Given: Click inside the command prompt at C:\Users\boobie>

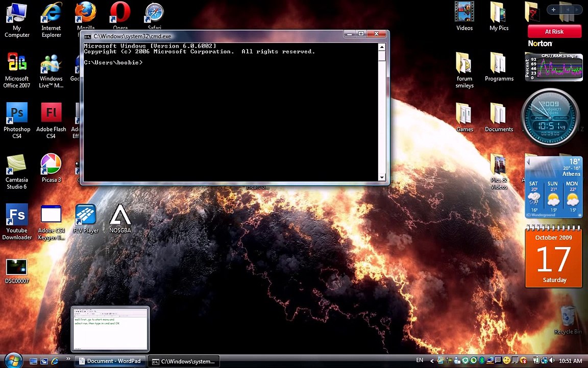Looking at the screenshot, I should pos(113,62).
